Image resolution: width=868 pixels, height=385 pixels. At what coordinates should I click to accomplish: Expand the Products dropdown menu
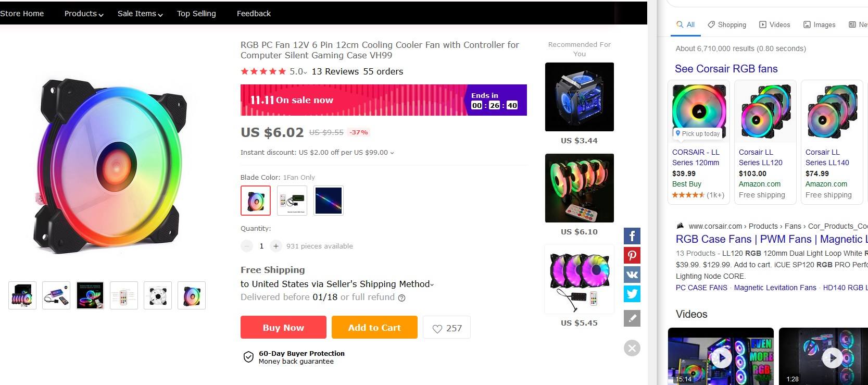pos(84,14)
